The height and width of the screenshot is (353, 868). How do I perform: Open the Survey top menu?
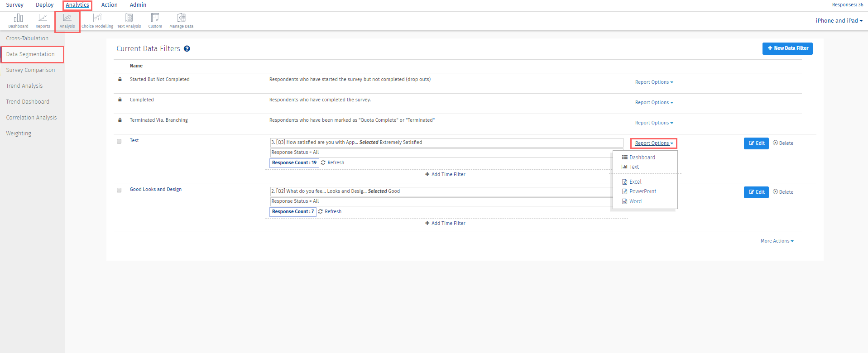click(x=14, y=5)
